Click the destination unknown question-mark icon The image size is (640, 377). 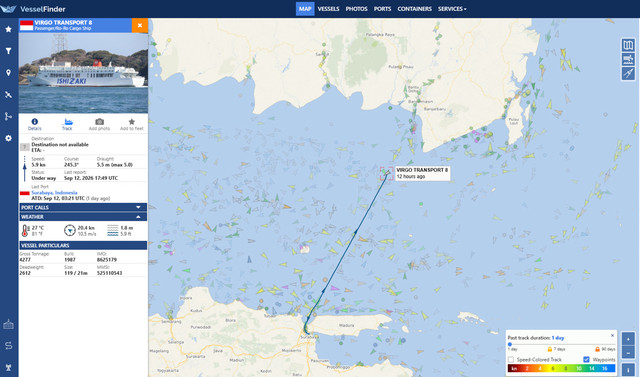24,147
